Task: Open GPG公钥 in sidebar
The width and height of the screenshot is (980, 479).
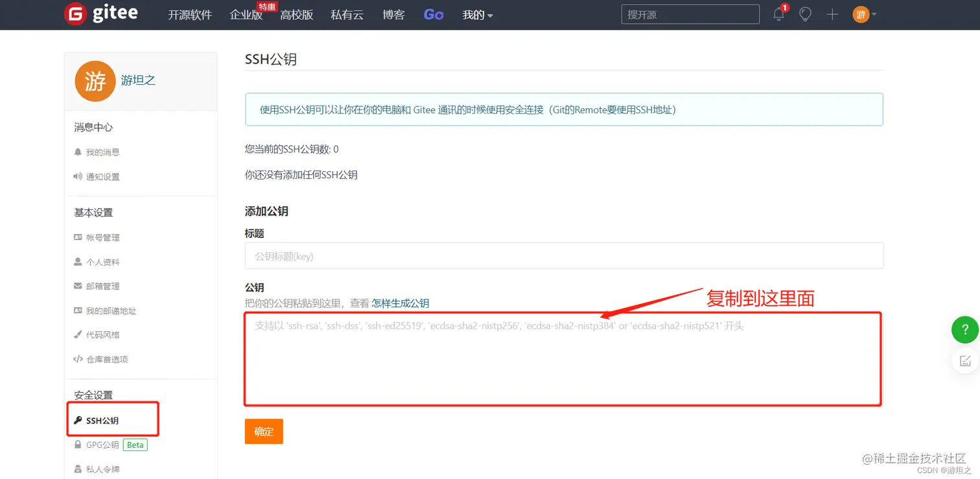Action: [x=102, y=445]
